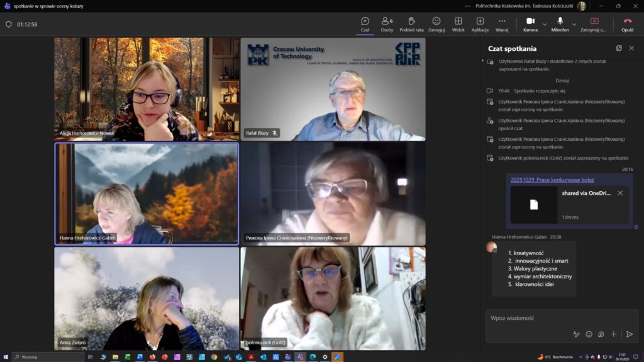Select Hanna Hrehorowicz-Gaber's video tile

147,193
